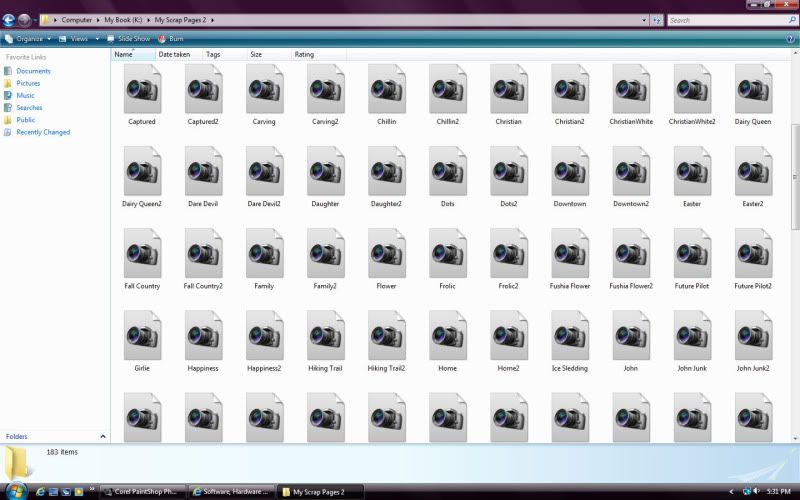Open the Organize dropdown menu

tap(29, 38)
